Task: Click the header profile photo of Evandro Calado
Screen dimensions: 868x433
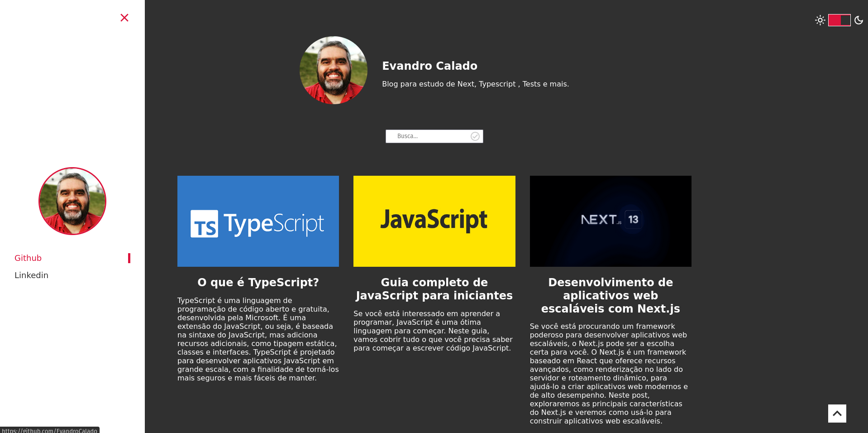Action: 333,70
